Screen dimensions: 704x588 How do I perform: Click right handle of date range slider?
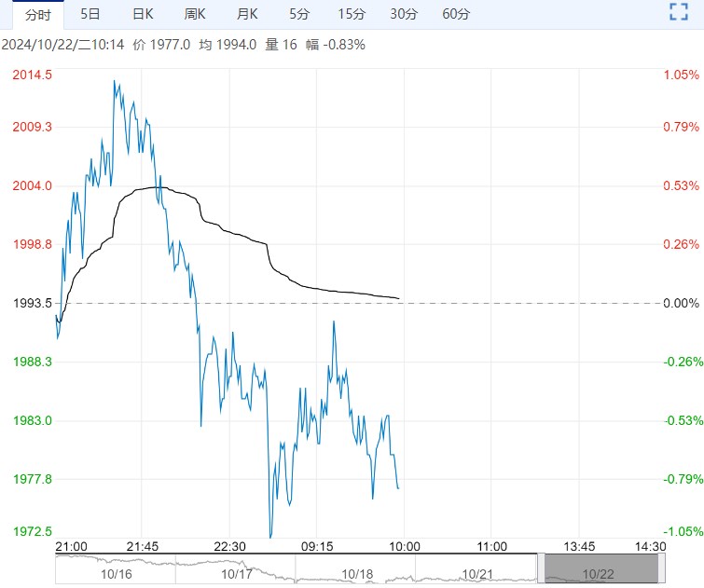point(662,567)
